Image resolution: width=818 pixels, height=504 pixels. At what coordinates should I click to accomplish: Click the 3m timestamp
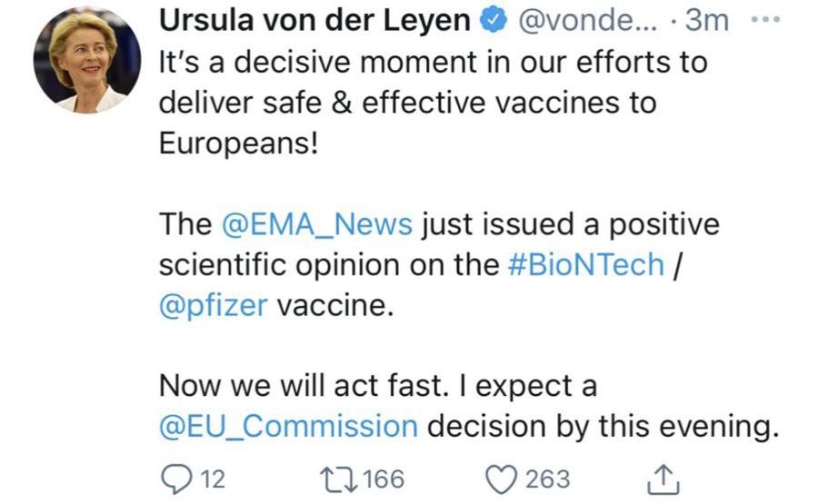[707, 21]
